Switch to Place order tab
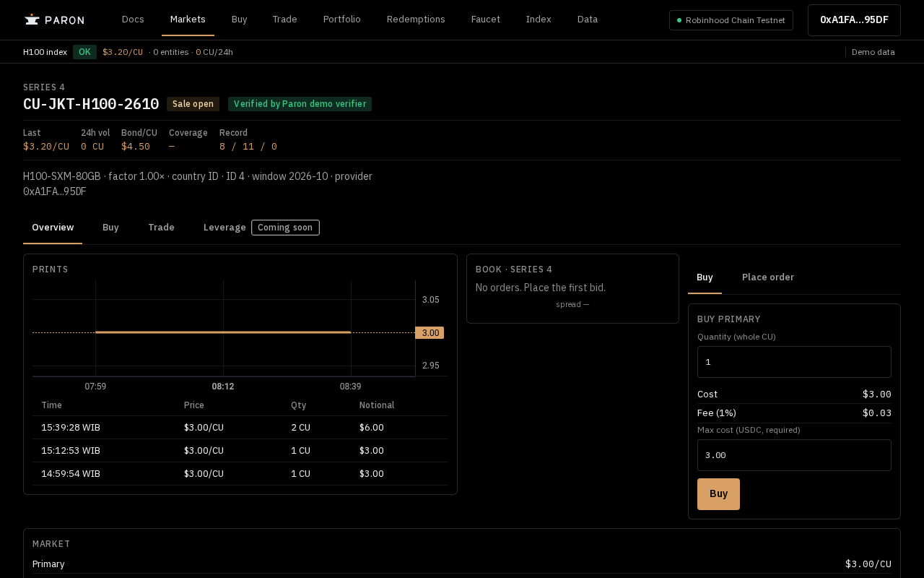The image size is (924, 578). (x=768, y=277)
